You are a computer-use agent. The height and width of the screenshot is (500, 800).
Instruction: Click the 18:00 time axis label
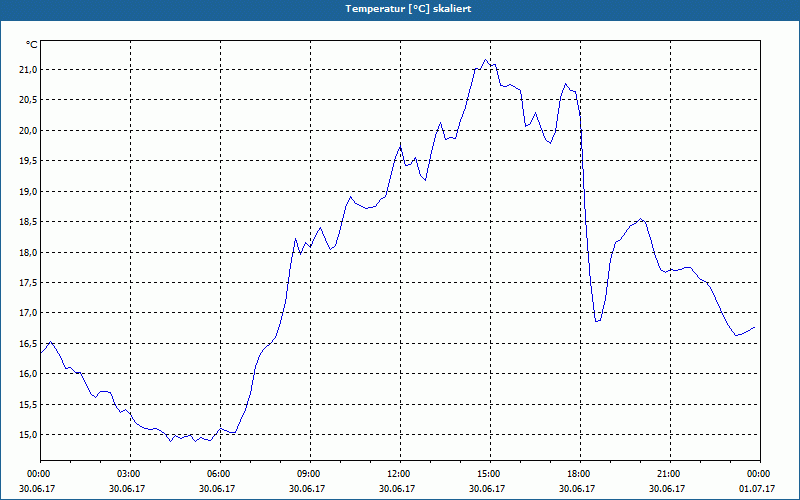click(580, 474)
